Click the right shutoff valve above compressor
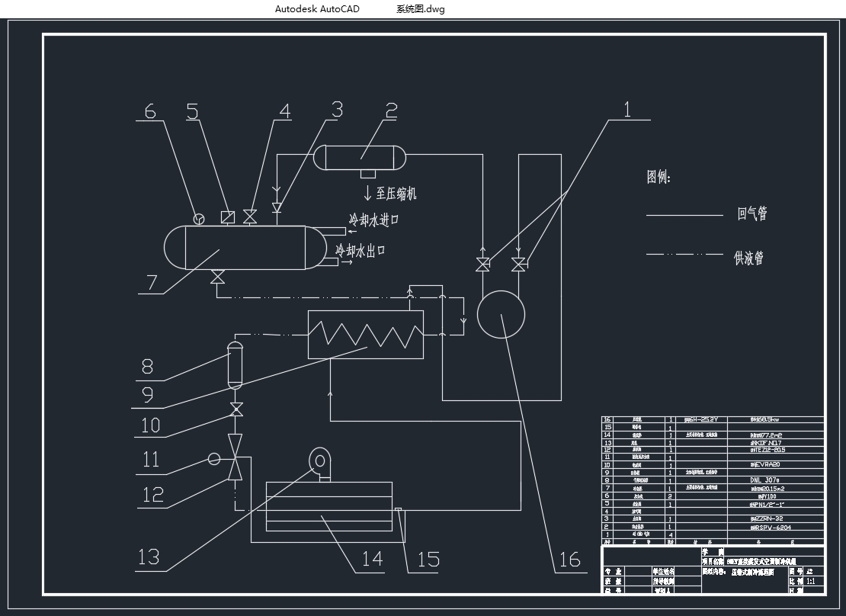The image size is (846, 616). point(518,265)
